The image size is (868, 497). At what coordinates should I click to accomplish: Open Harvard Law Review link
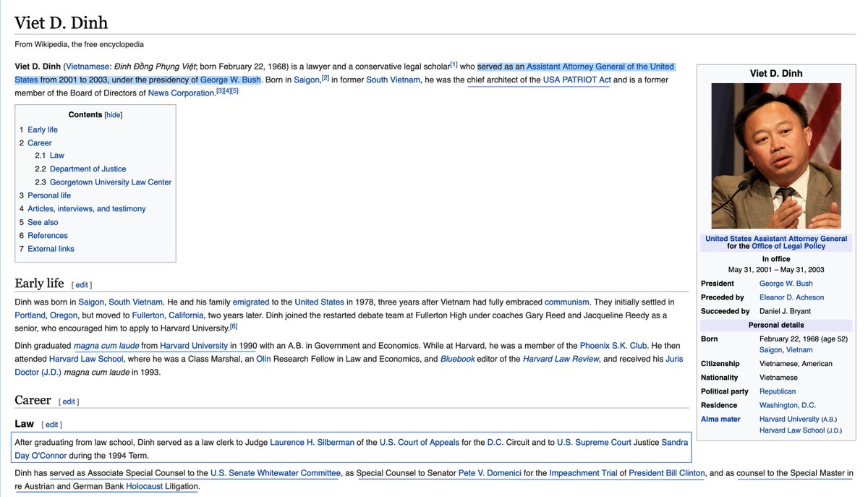coord(561,359)
